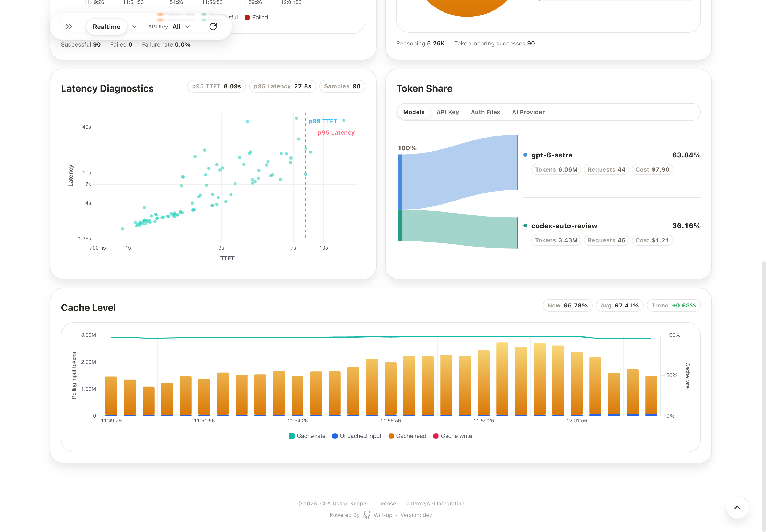The height and width of the screenshot is (532, 766).
Task: Toggle the Cache read legend item
Action: pos(407,436)
